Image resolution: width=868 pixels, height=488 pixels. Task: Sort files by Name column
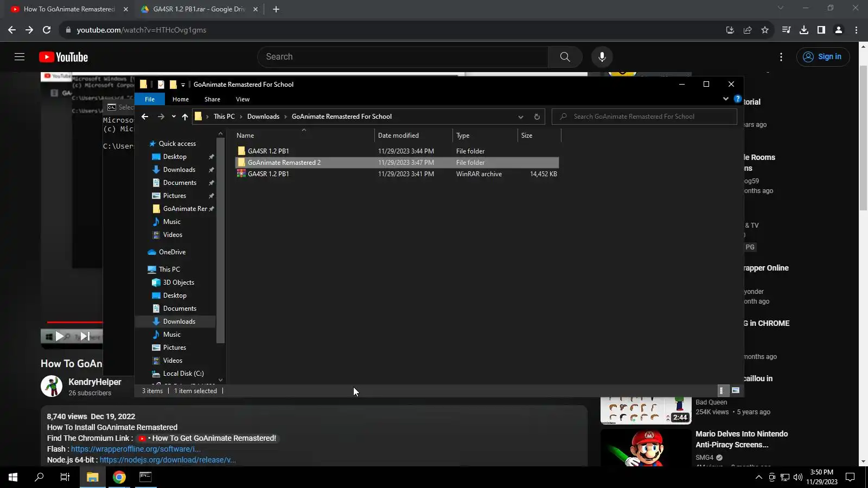pos(304,136)
